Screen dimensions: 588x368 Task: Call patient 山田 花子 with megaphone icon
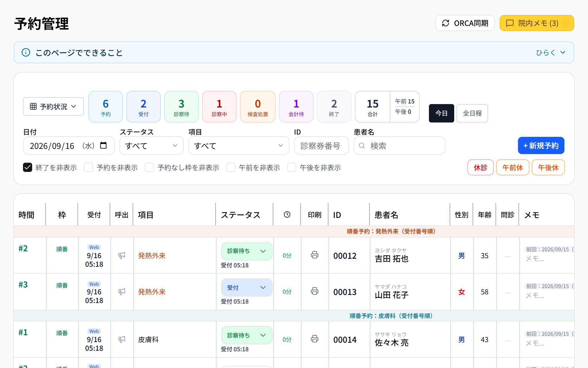pyautogui.click(x=122, y=292)
